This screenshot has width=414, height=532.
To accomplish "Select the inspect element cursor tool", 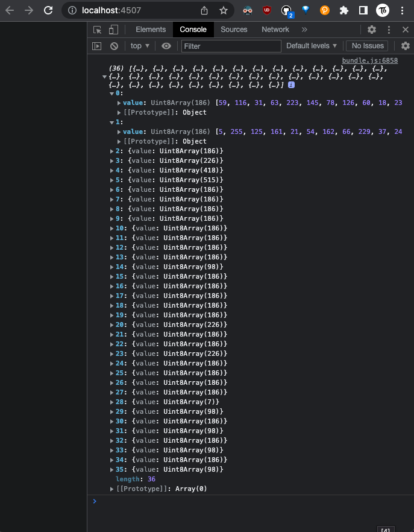I will pos(96,29).
